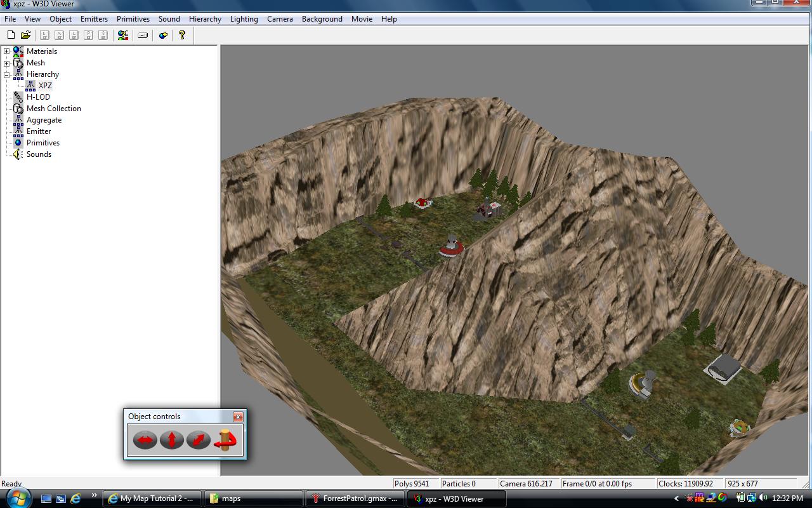This screenshot has width=812, height=508.
Task: Close the Object controls panel
Action: tap(238, 417)
